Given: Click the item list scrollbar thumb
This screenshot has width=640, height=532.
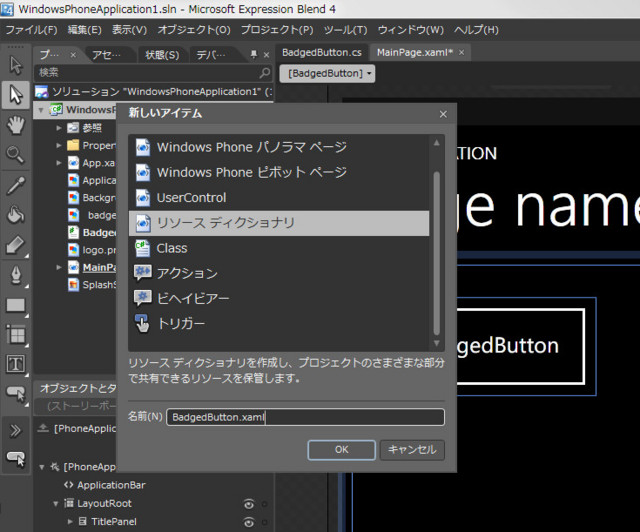Looking at the screenshot, I should coord(436,253).
